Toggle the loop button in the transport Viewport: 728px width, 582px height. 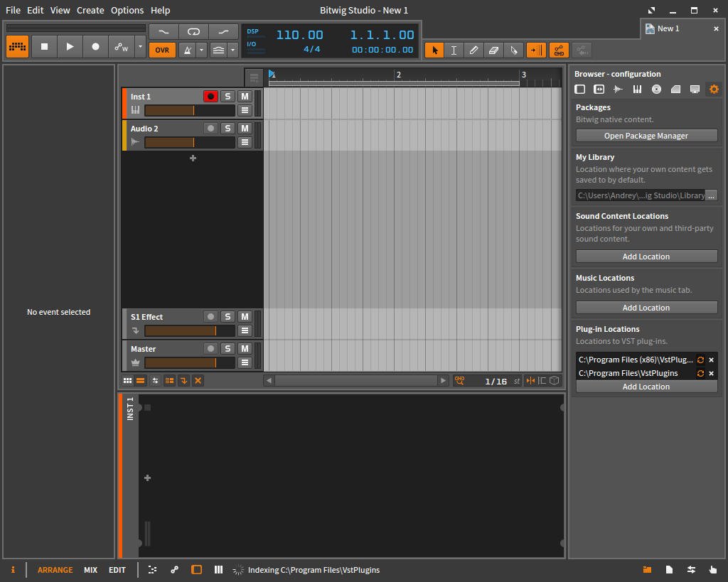(x=193, y=31)
